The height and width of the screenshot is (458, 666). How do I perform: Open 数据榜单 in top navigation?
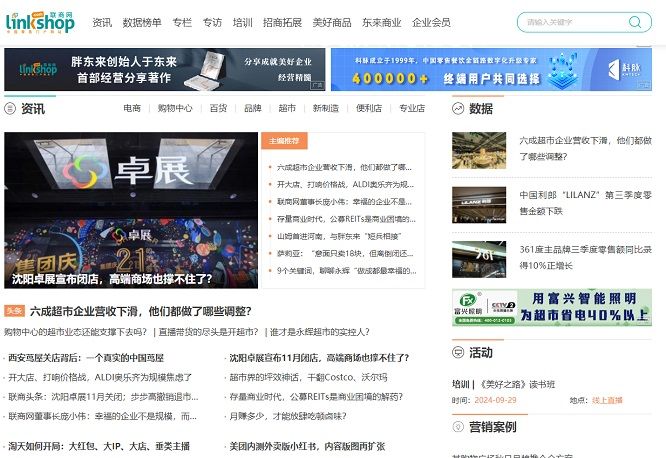[x=142, y=23]
